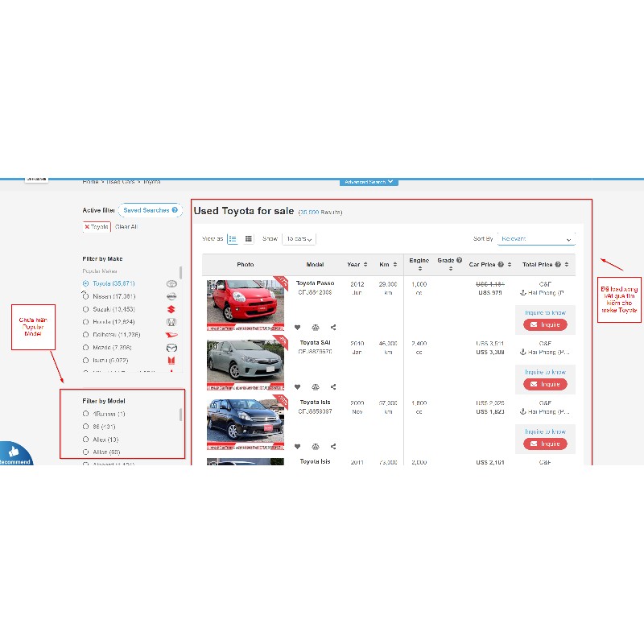
Task: Open the Total Price help icon
Action: 558,265
